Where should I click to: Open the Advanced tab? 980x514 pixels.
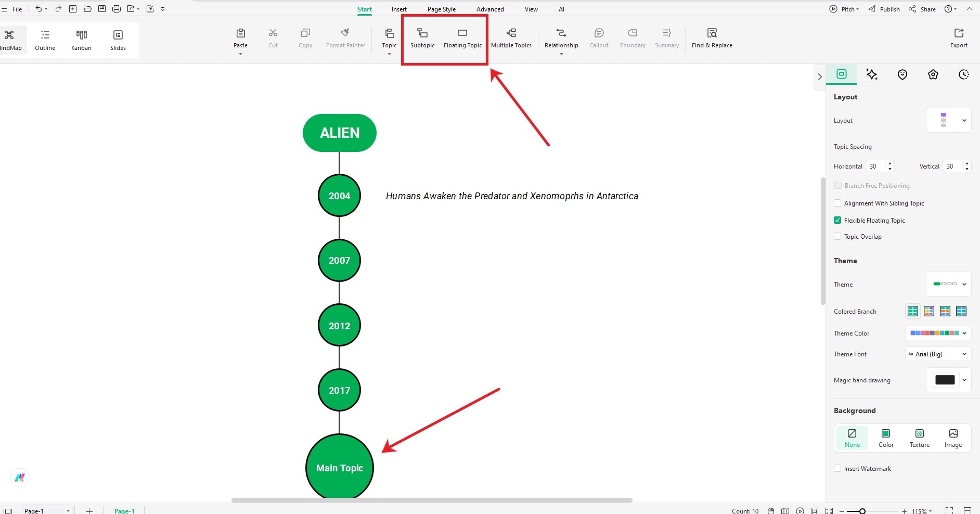click(490, 9)
